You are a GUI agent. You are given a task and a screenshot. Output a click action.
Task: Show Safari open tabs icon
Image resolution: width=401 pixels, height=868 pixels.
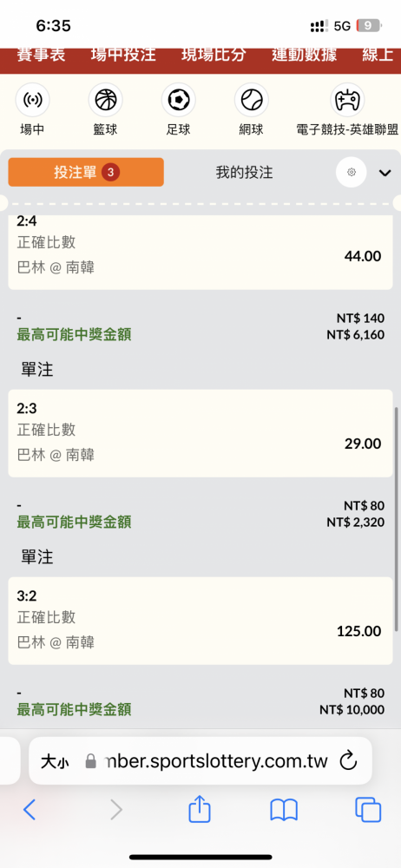[368, 811]
